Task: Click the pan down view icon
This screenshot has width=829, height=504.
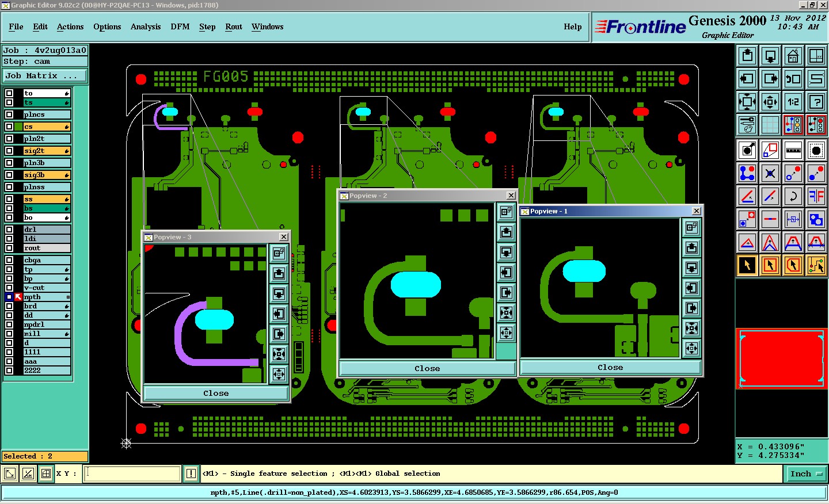Action: pos(770,56)
